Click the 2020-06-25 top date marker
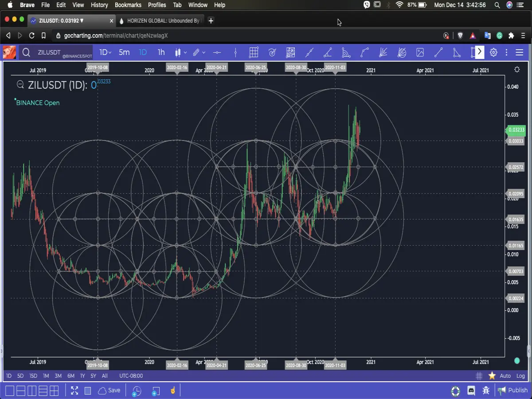Screen dimensions: 532x399 [x=256, y=67]
